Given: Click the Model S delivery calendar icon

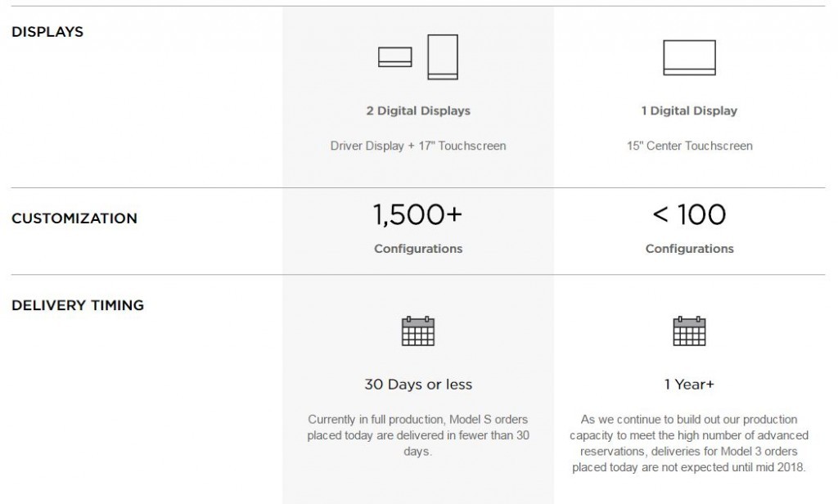Looking at the screenshot, I should click(x=418, y=331).
